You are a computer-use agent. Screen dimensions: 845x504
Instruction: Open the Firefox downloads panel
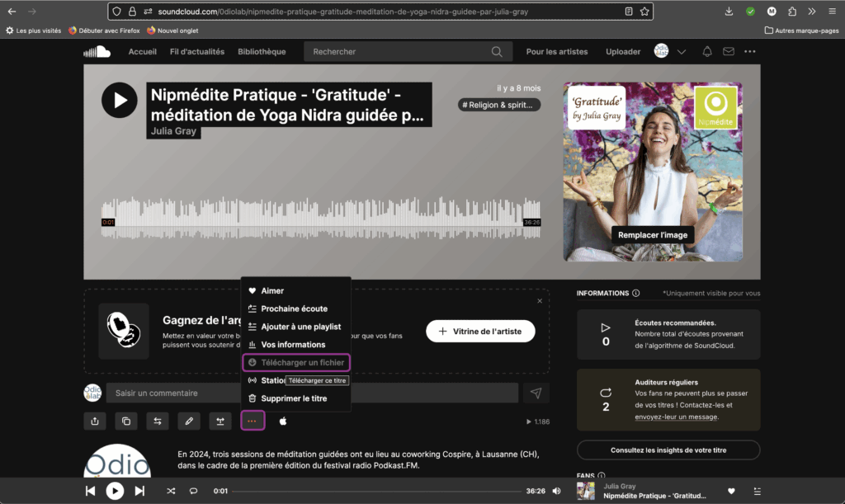pyautogui.click(x=729, y=12)
